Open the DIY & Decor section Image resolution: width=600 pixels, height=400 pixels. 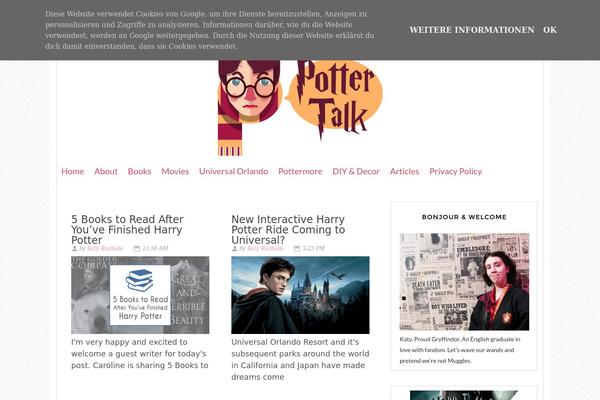pos(356,171)
